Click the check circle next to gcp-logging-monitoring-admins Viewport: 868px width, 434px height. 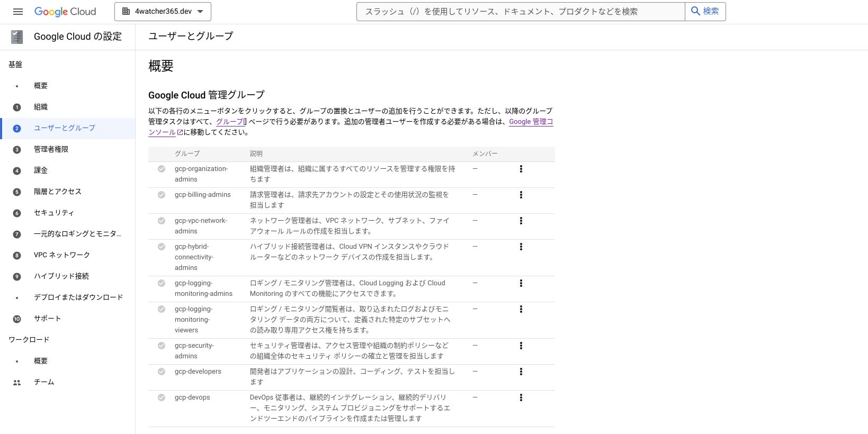tap(162, 283)
